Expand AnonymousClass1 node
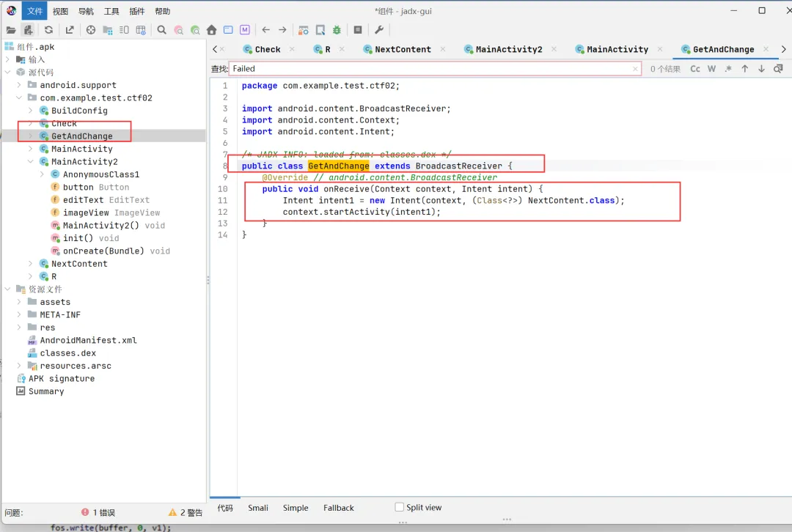 pos(43,174)
